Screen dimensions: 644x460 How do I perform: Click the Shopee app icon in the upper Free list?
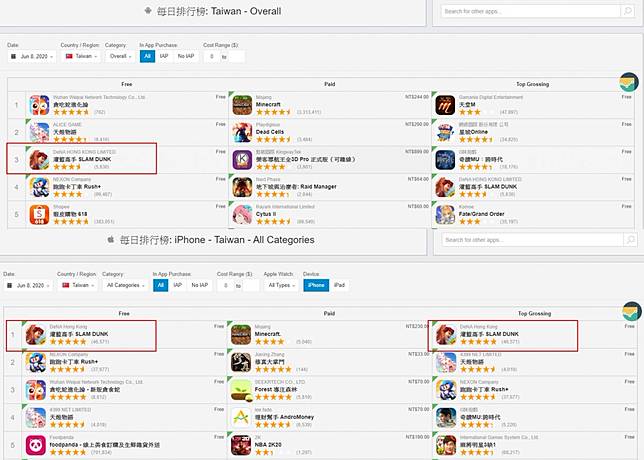40,214
